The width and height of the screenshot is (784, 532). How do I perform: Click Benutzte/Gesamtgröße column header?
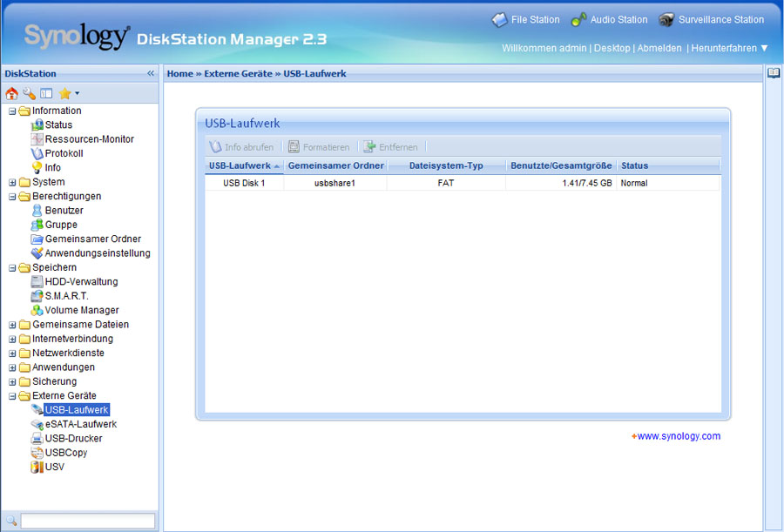coord(561,166)
